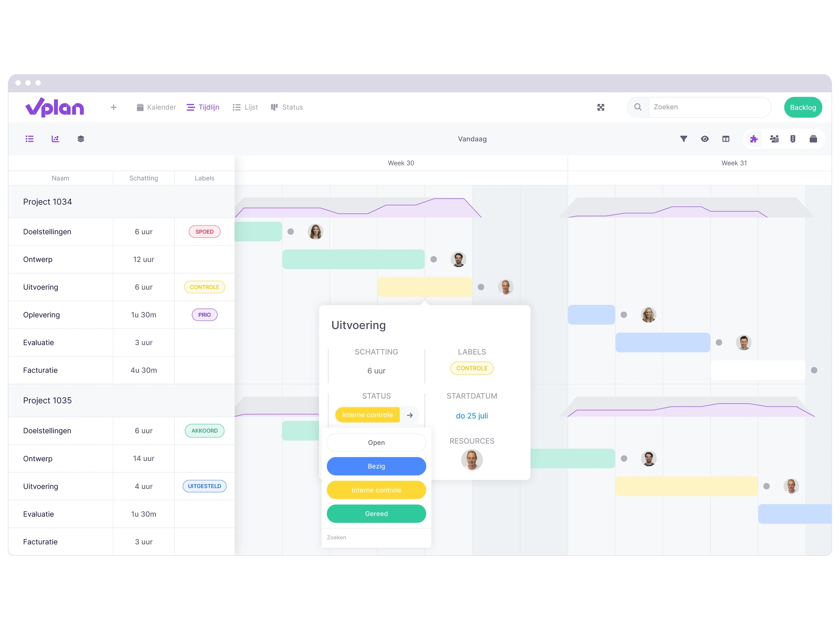Click the group/stack layers icon
Image resolution: width=840 pixels, height=630 pixels.
pos(79,138)
